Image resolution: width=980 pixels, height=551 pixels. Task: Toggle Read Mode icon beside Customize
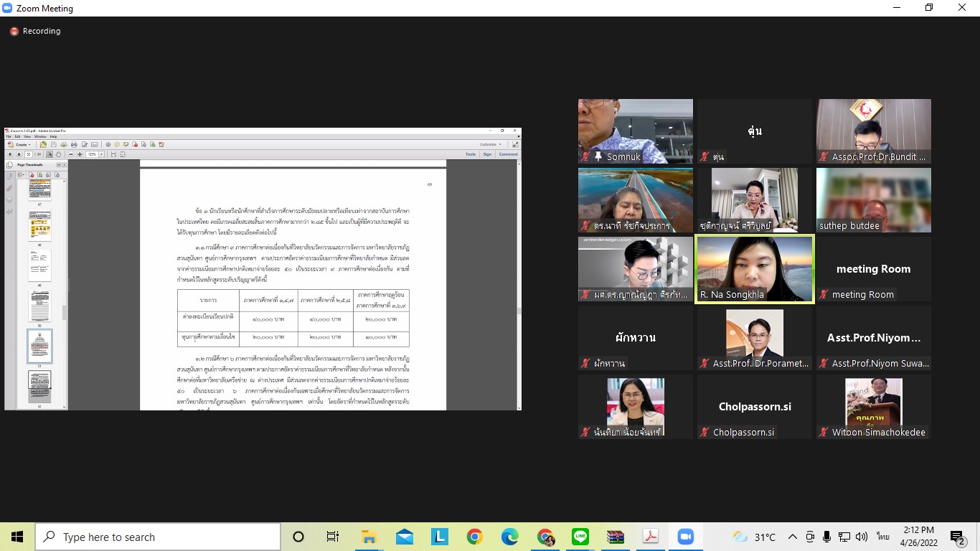click(515, 144)
